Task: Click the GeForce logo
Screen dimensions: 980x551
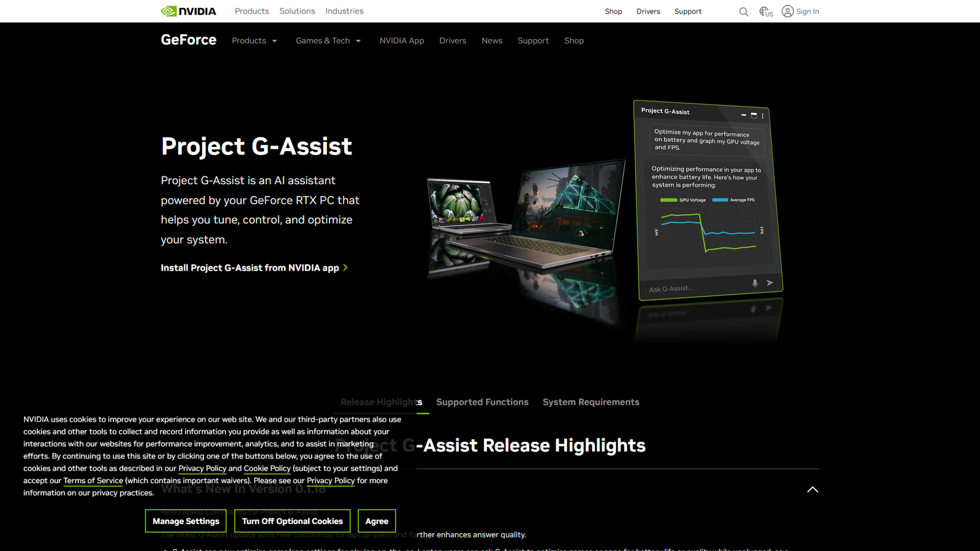Action: click(x=188, y=40)
